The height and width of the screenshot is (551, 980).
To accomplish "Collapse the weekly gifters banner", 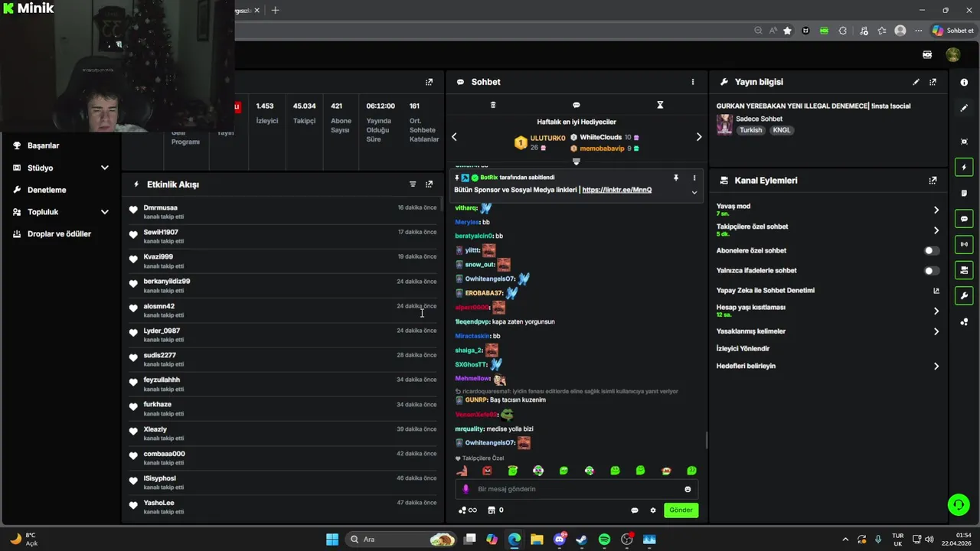I will pos(577,161).
